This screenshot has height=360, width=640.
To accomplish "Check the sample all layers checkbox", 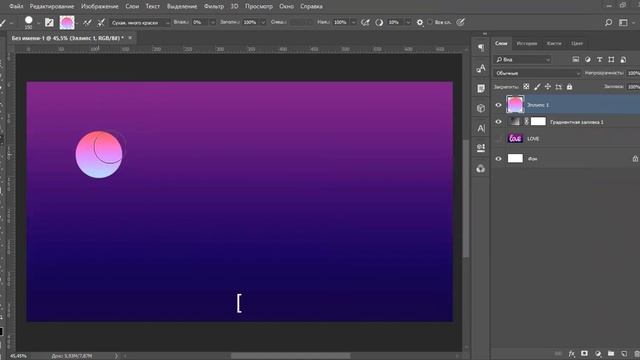I will click(430, 22).
